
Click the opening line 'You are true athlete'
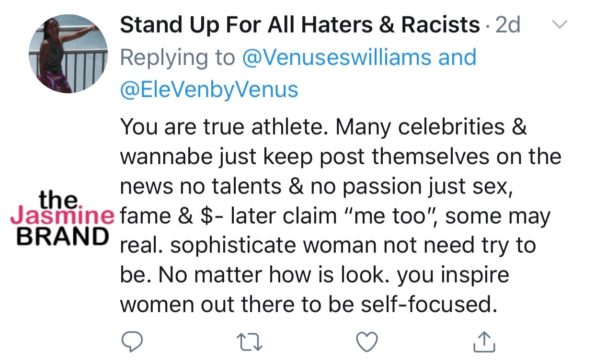pyautogui.click(x=224, y=127)
